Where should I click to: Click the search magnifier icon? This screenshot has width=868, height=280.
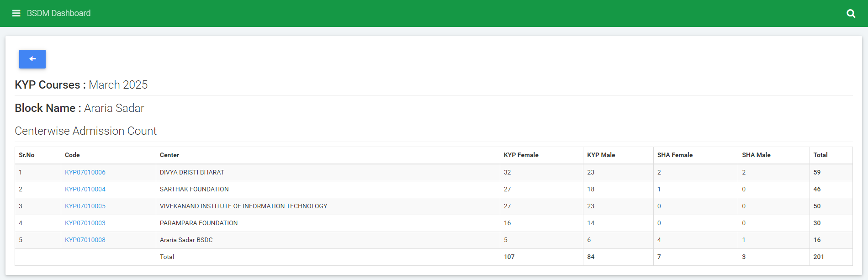click(851, 13)
